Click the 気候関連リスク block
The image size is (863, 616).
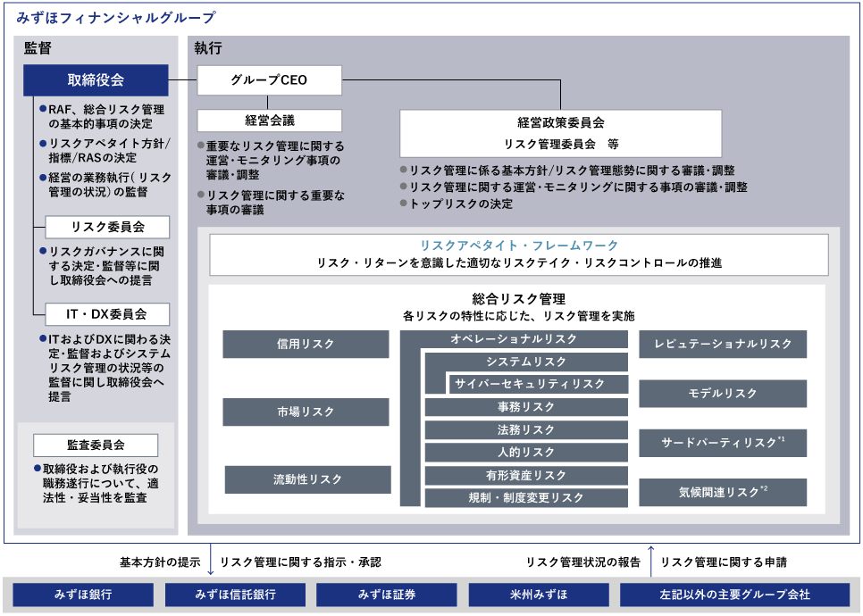click(x=723, y=492)
